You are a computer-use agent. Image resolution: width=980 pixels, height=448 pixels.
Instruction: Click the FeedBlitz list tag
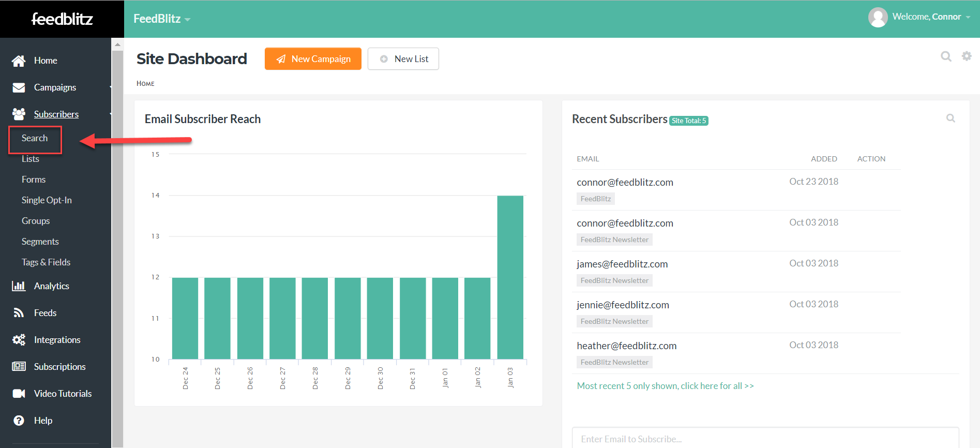596,199
